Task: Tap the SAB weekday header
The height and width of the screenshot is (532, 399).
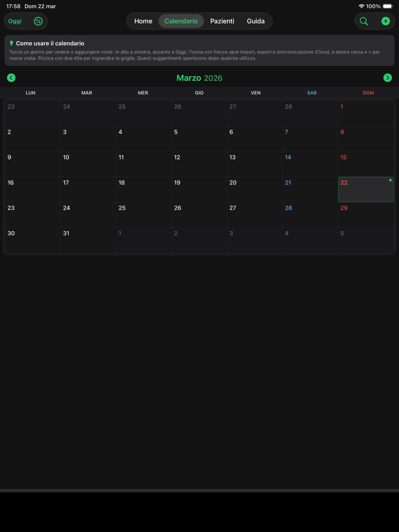Action: (x=312, y=93)
